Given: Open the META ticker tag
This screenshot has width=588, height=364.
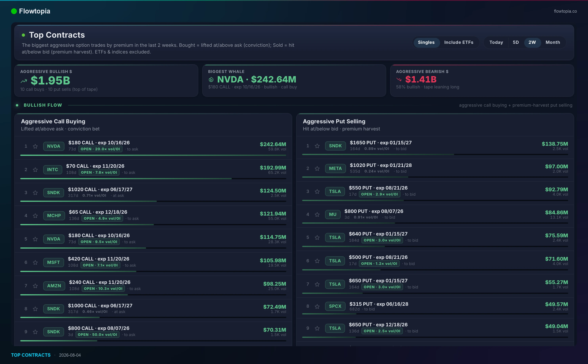Looking at the screenshot, I should (335, 168).
